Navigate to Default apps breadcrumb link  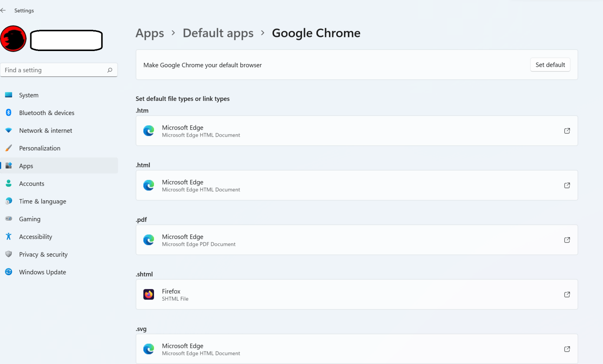[x=218, y=33]
